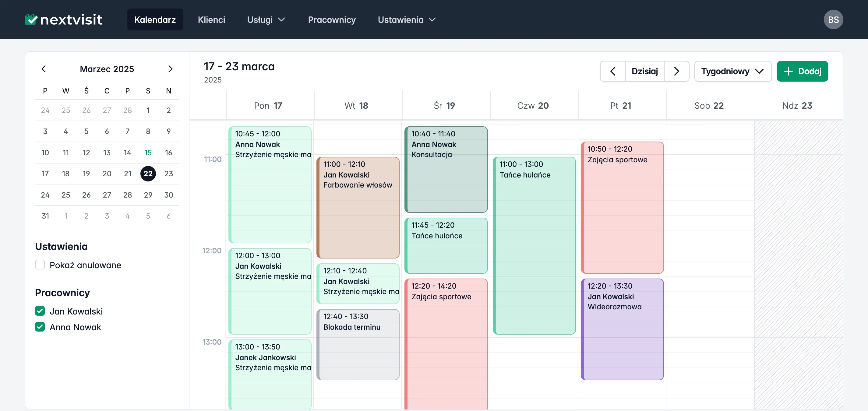Go to next month in mini calendar

pos(170,69)
